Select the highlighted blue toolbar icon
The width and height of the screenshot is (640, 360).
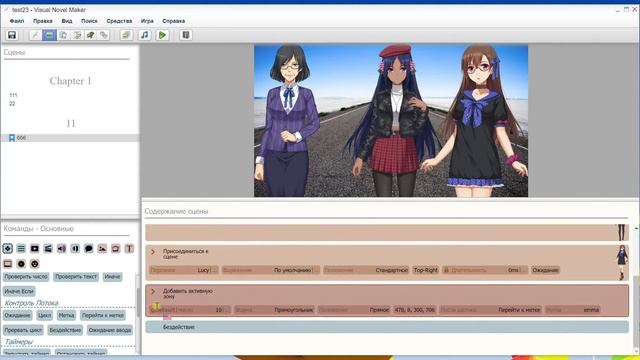49,35
